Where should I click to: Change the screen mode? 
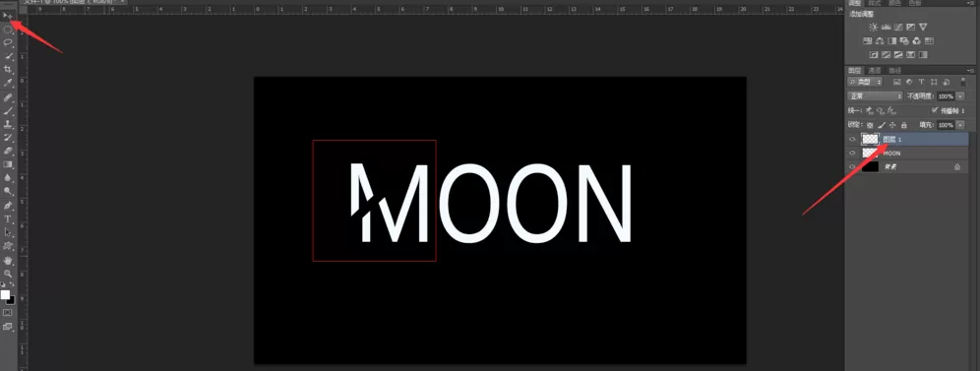[x=8, y=326]
